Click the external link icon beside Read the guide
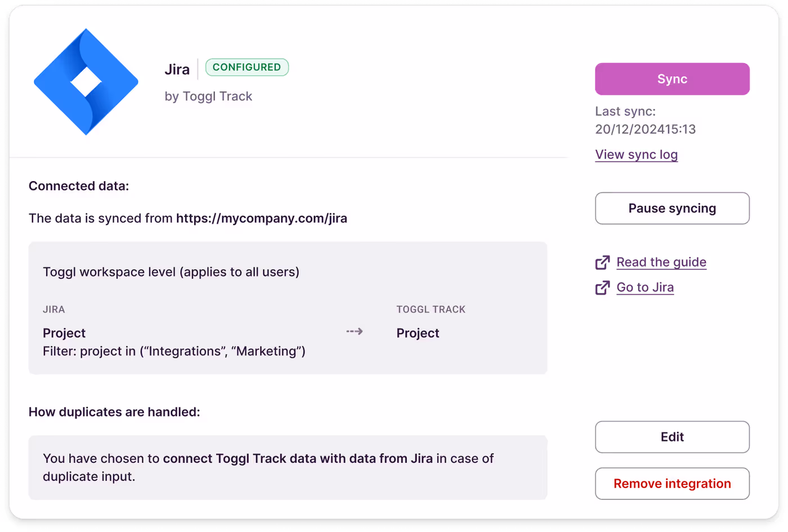The height and width of the screenshot is (532, 788). tap(602, 263)
